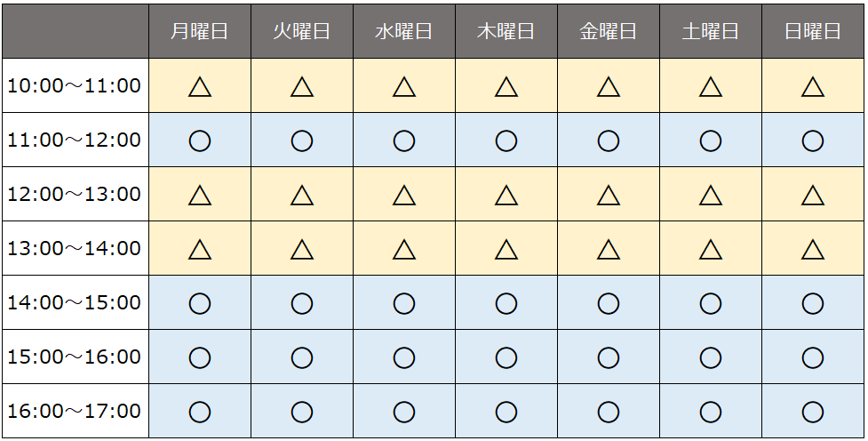Select the 13:00～14:00 row label

[75, 249]
